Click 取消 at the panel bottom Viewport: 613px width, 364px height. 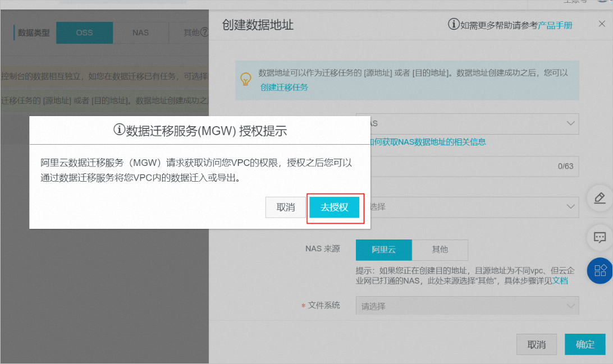(537, 344)
